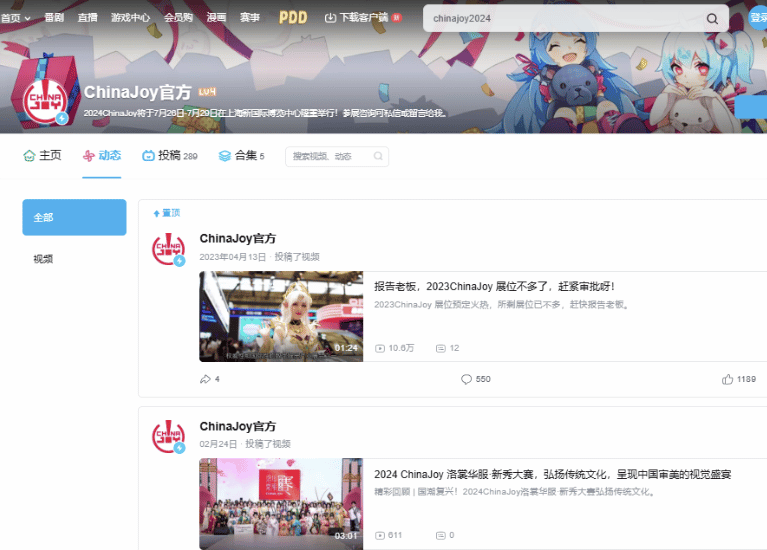This screenshot has width=767, height=550.
Task: Click the 2023年04月13日 post date
Action: click(x=232, y=257)
